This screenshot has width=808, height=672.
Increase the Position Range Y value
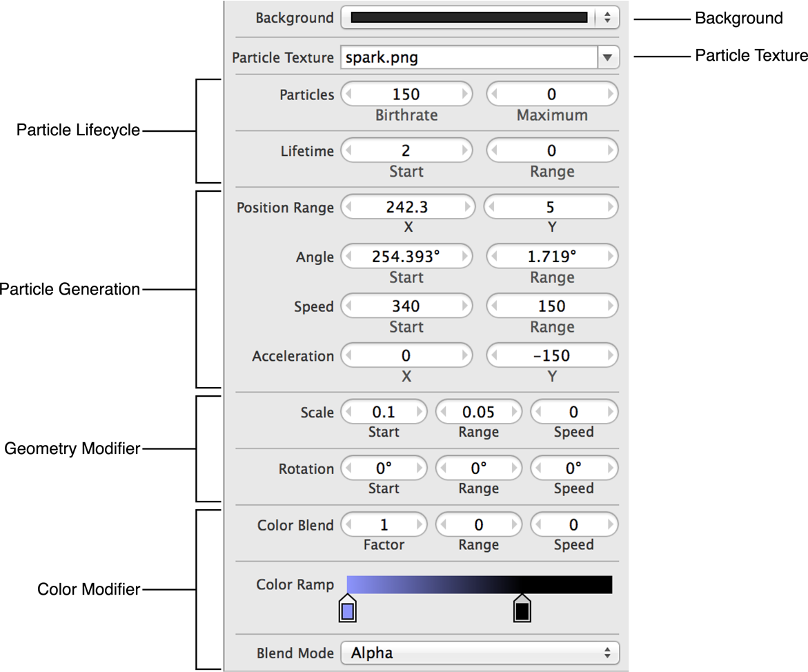click(x=611, y=207)
